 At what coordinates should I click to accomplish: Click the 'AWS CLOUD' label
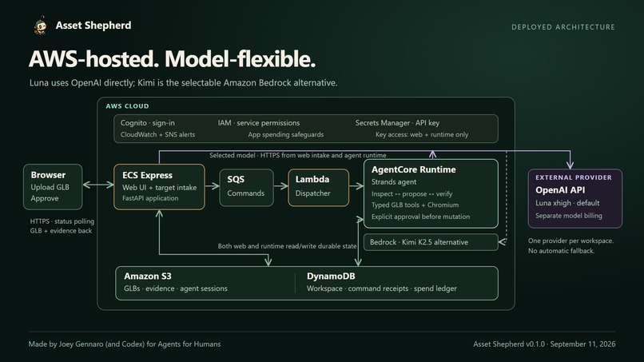coord(127,106)
